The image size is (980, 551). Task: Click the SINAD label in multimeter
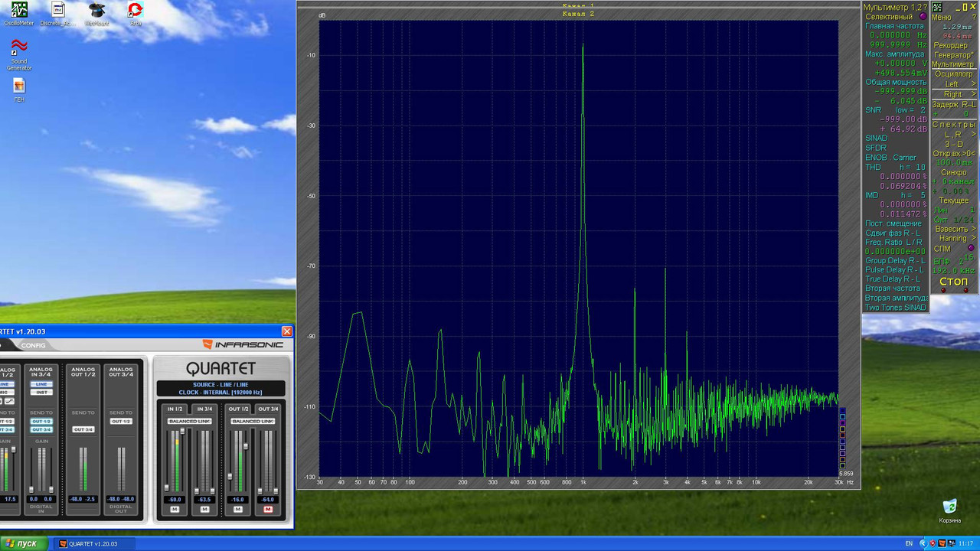[x=877, y=138]
